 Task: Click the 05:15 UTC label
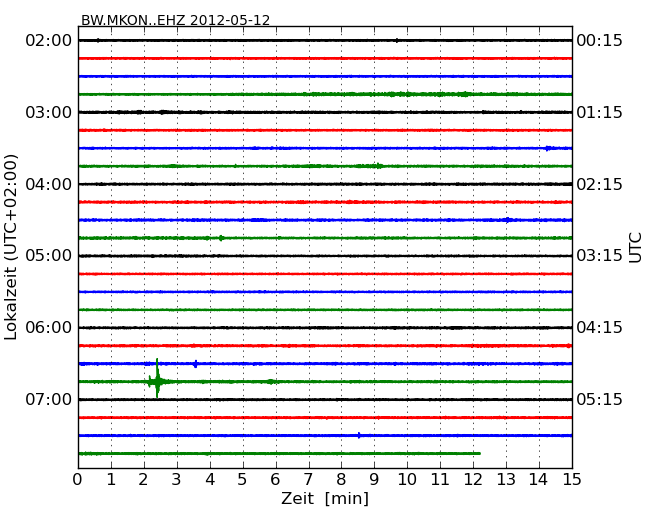(599, 399)
